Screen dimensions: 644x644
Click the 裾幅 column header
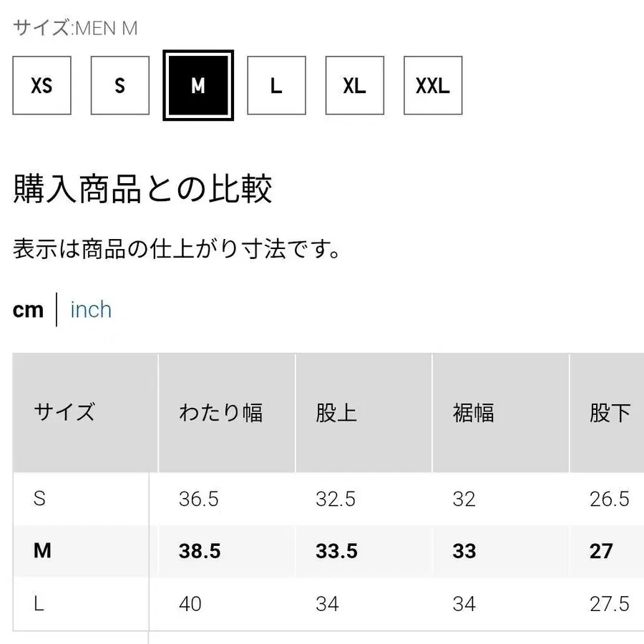pos(474,412)
